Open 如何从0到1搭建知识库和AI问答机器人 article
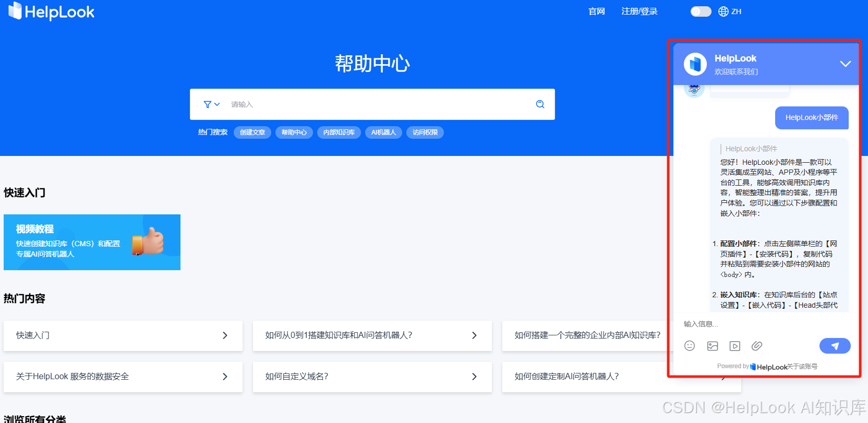 [x=372, y=335]
